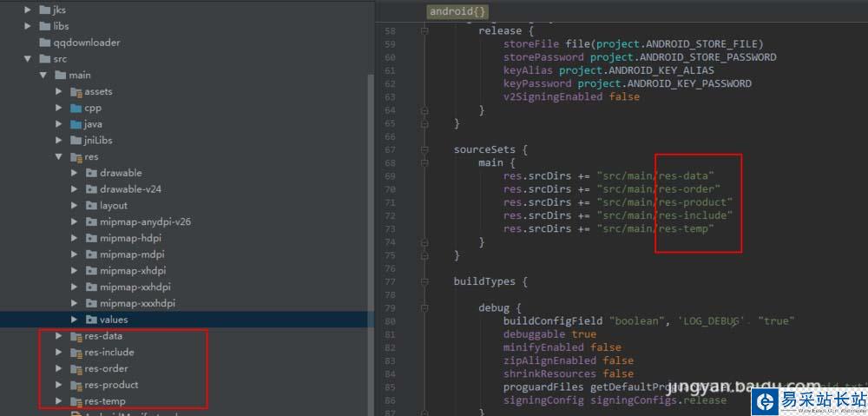The height and width of the screenshot is (416, 868).
Task: Collapse the res folder arrow
Action: pyautogui.click(x=59, y=157)
